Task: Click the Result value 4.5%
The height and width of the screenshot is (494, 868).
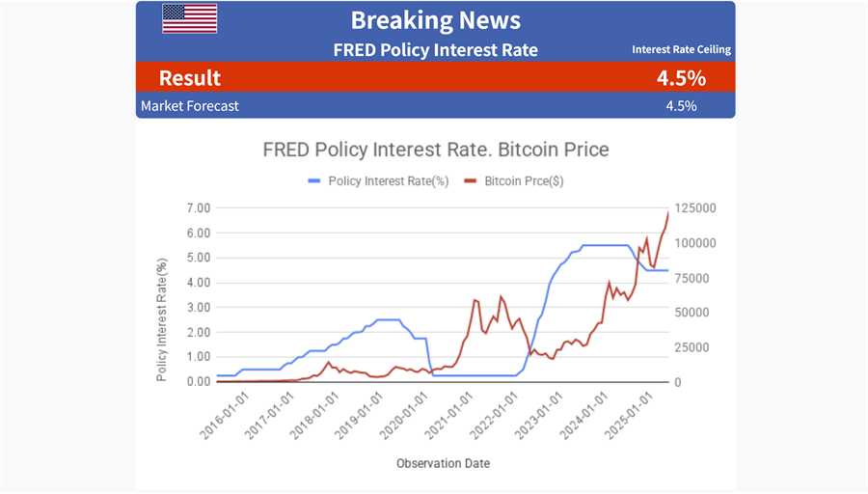Action: coord(681,78)
